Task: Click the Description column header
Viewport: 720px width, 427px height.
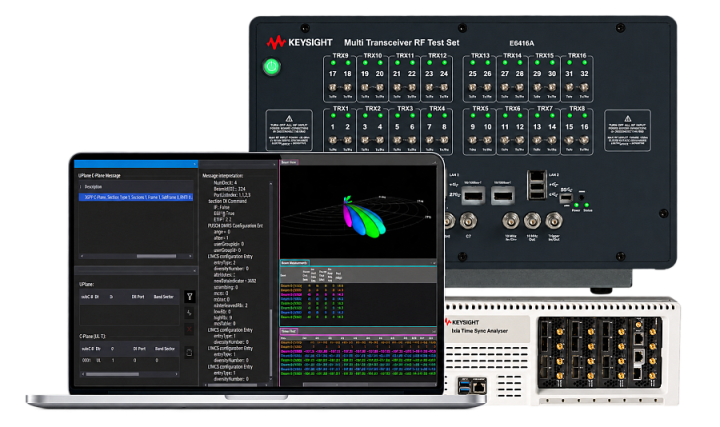Action: (x=93, y=187)
